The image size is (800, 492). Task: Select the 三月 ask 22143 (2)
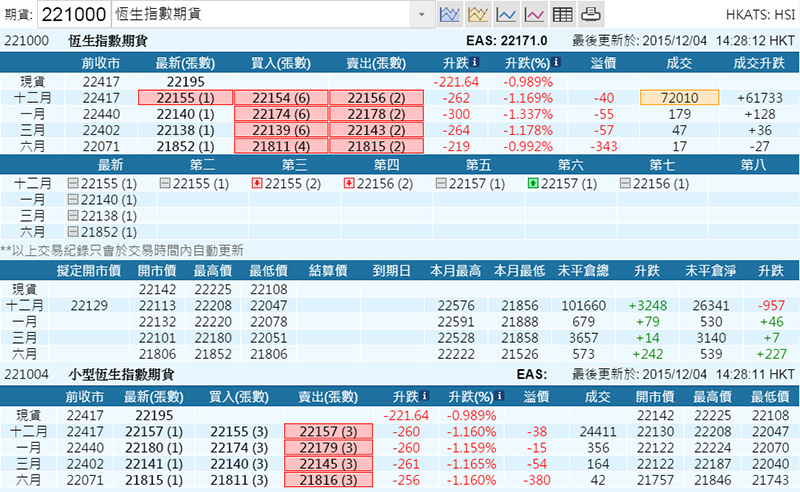(x=376, y=130)
